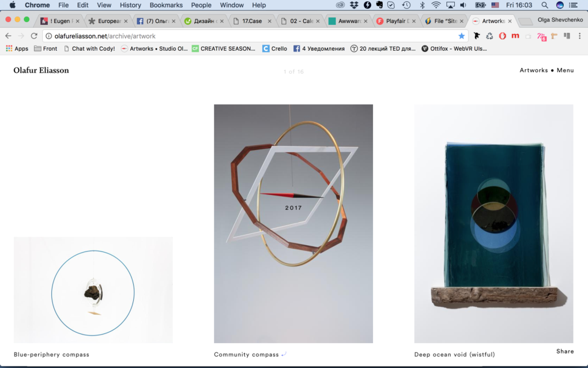Open the Crello bookmark
Image resolution: width=588 pixels, height=368 pixels.
click(274, 49)
